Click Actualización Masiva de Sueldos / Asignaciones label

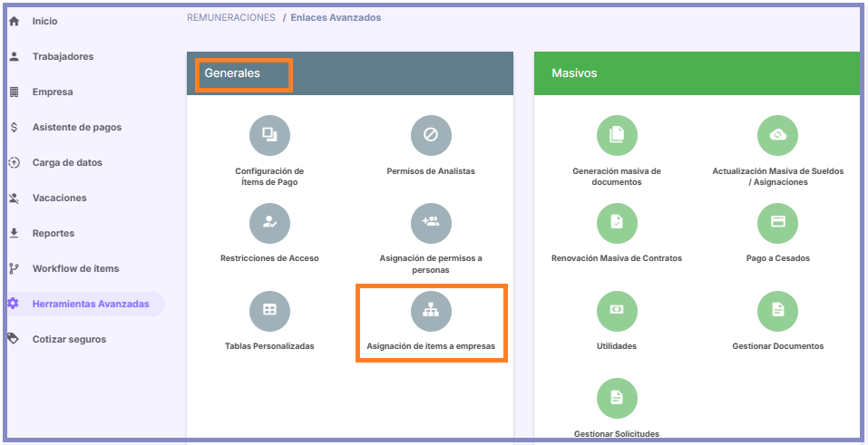click(x=778, y=177)
